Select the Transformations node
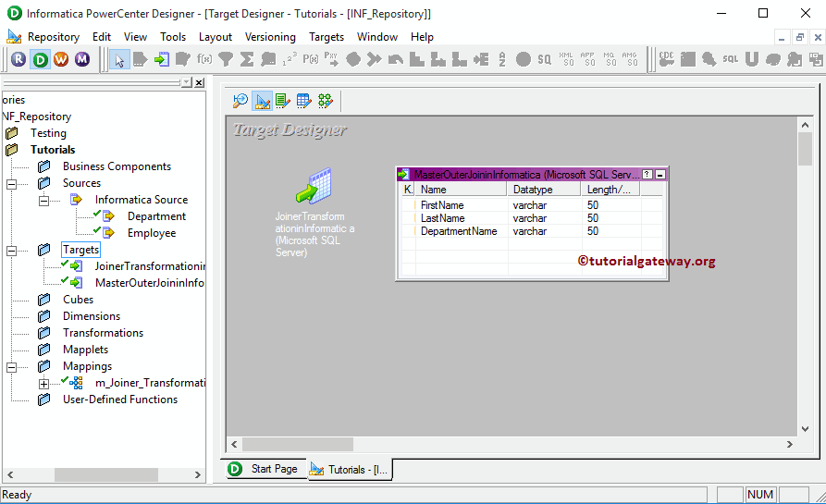Viewport: 826px width, 504px height. pyautogui.click(x=104, y=333)
